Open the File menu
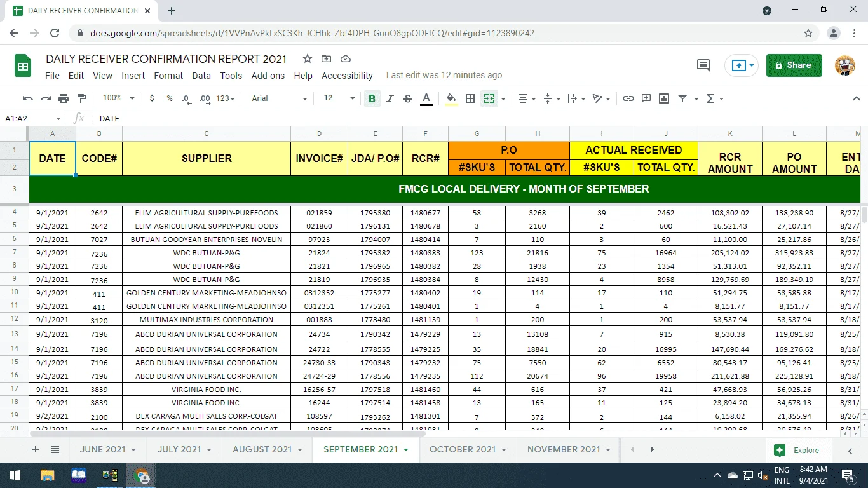Viewport: 868px width, 488px height. click(x=52, y=76)
